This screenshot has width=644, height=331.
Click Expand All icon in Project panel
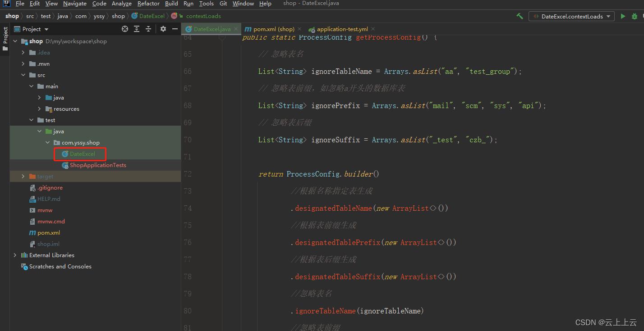pos(137,29)
